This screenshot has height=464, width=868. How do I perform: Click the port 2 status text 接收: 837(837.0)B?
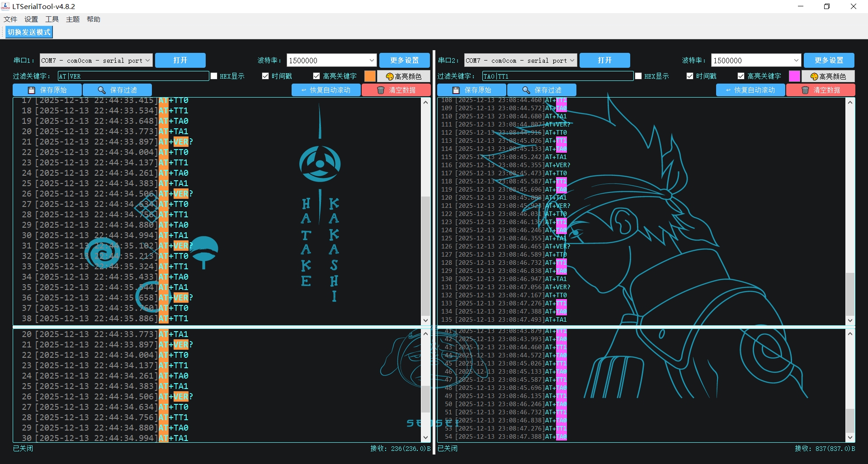point(825,449)
